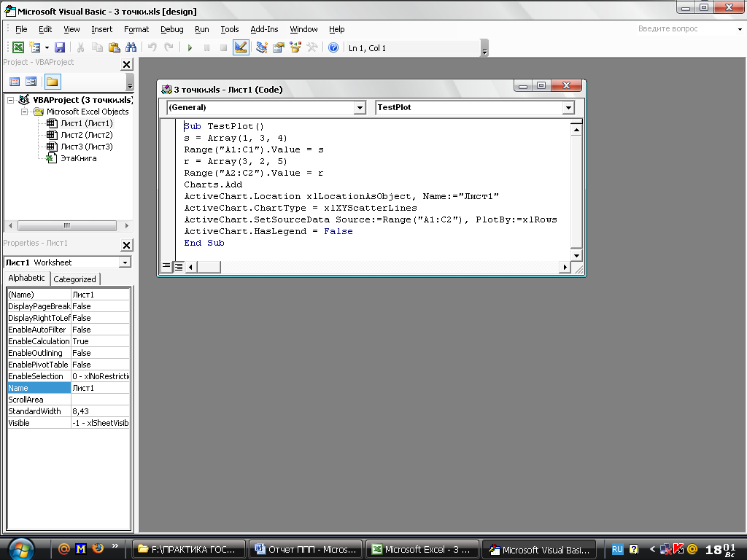Open Insert object dropdown arrow
Image resolution: width=747 pixels, height=560 pixels.
[47, 47]
